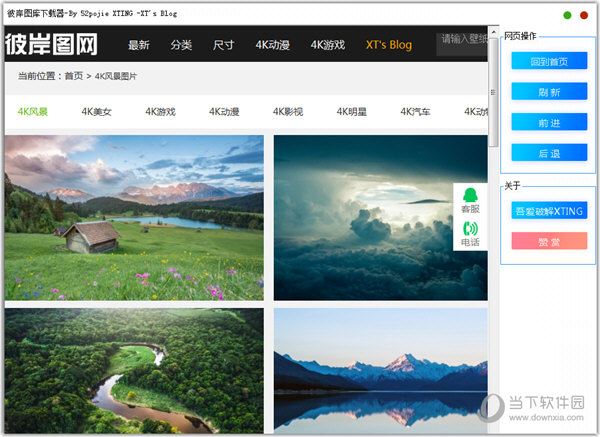This screenshot has width=600, height=437.
Task: Click the 前进 button
Action: [x=549, y=122]
